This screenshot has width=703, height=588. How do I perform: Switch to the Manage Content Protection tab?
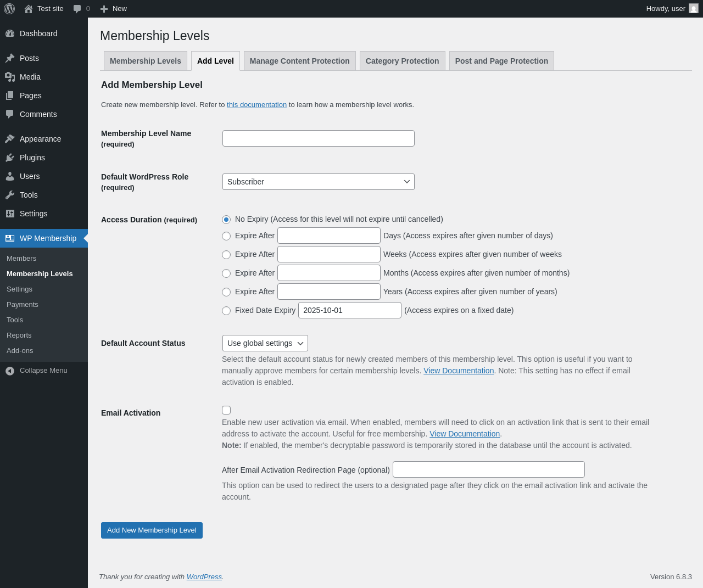(x=299, y=61)
